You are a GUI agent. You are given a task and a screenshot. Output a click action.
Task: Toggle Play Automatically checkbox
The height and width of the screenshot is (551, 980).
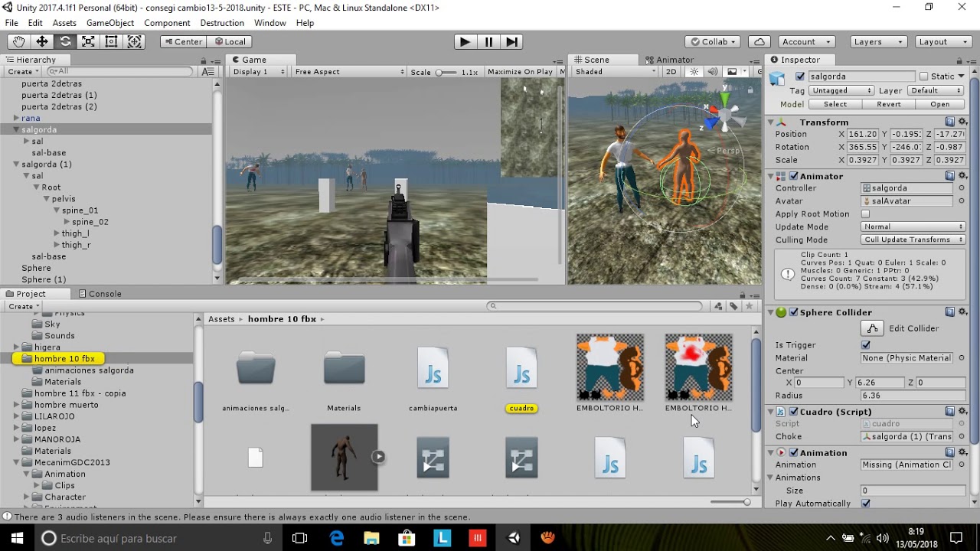pos(866,504)
